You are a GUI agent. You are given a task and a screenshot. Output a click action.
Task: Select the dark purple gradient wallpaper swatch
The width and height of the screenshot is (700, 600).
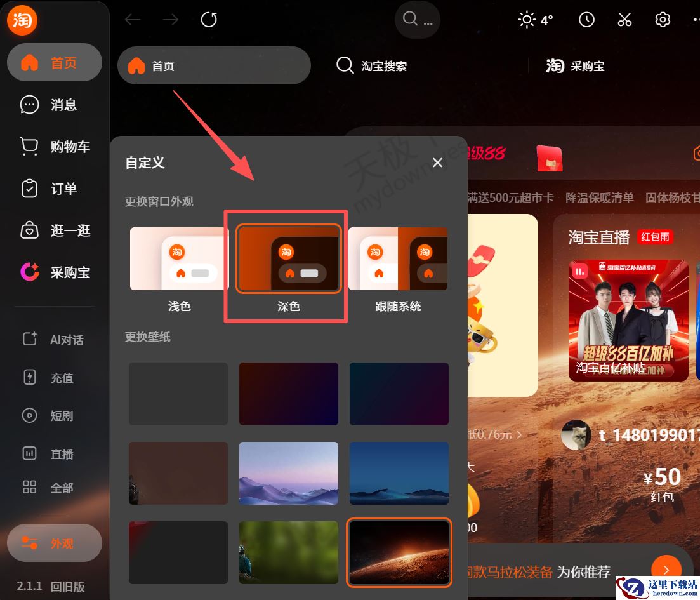pos(288,393)
